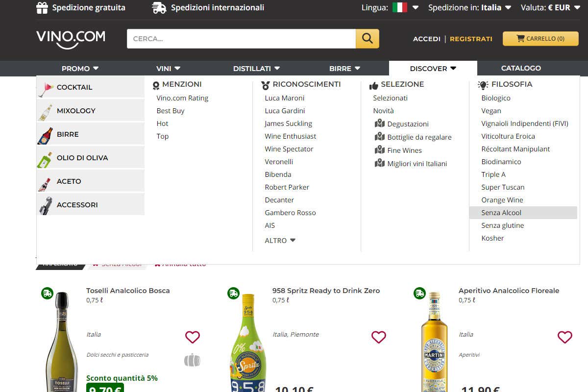Select Senza Alcool in the Filosofia list

point(501,213)
